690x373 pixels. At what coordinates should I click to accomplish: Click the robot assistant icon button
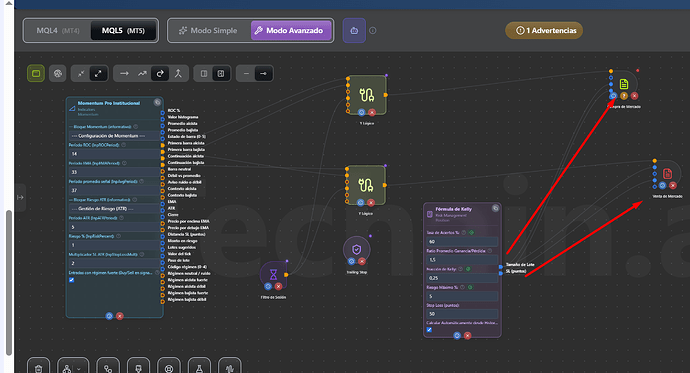click(x=354, y=30)
